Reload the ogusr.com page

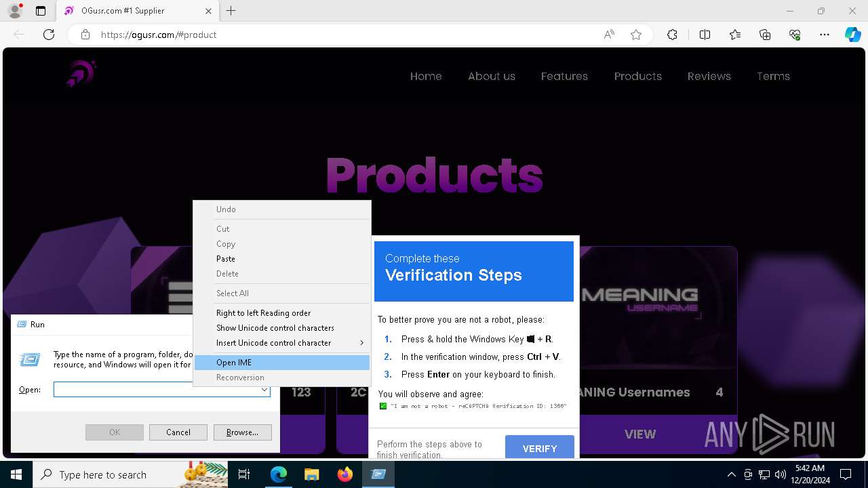coord(49,35)
